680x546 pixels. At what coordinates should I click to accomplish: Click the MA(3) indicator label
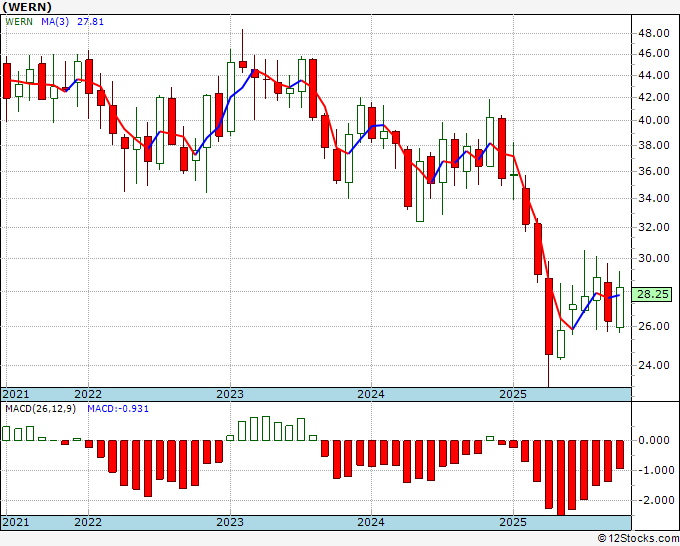tap(55, 22)
